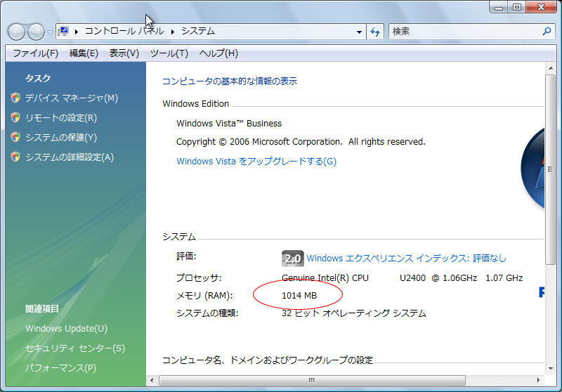
Task: Open システムの詳細設定(A) task link
Action: (x=69, y=157)
